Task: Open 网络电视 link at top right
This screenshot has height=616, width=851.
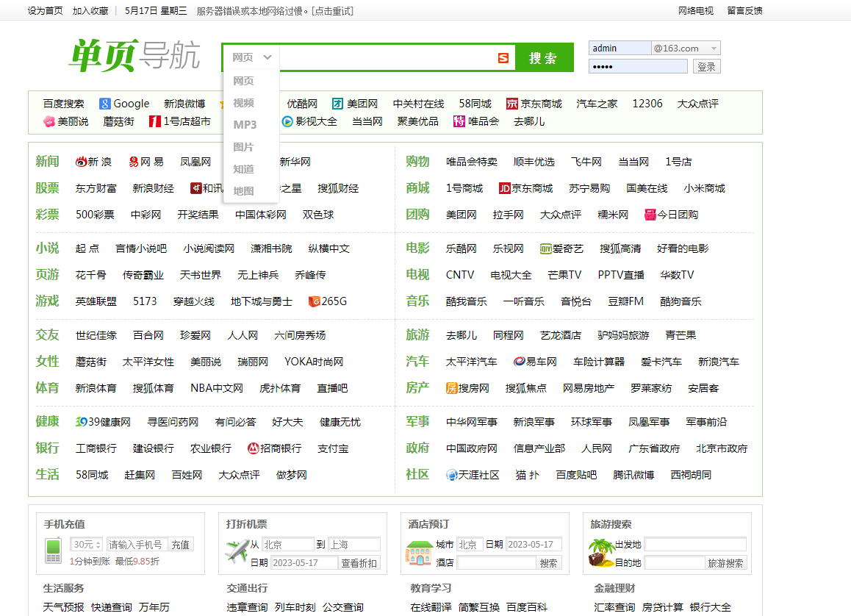Action: [696, 11]
